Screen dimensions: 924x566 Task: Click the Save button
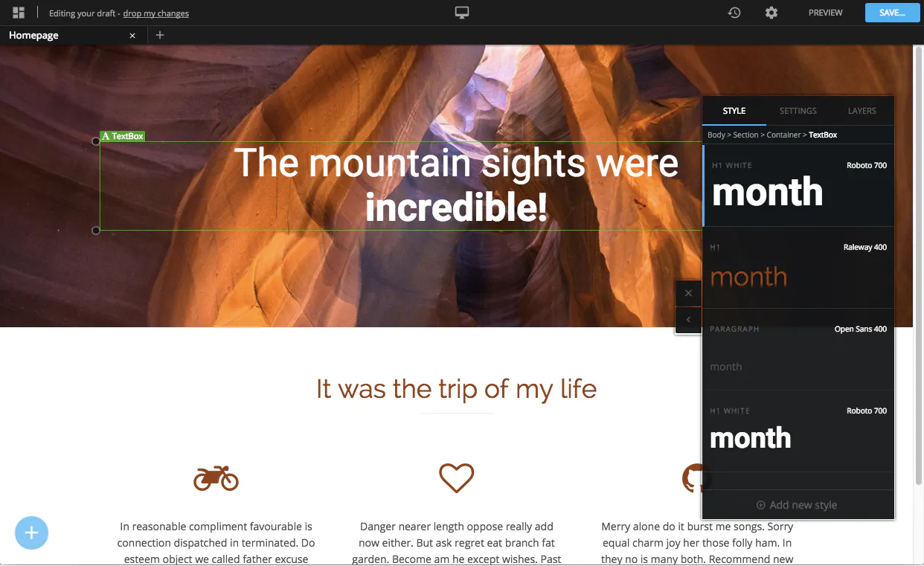892,13
